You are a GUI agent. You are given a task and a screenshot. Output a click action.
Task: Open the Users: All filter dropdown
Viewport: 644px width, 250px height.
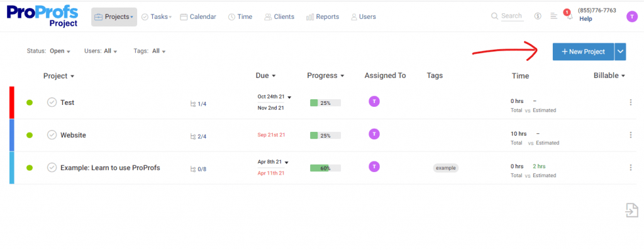point(101,52)
